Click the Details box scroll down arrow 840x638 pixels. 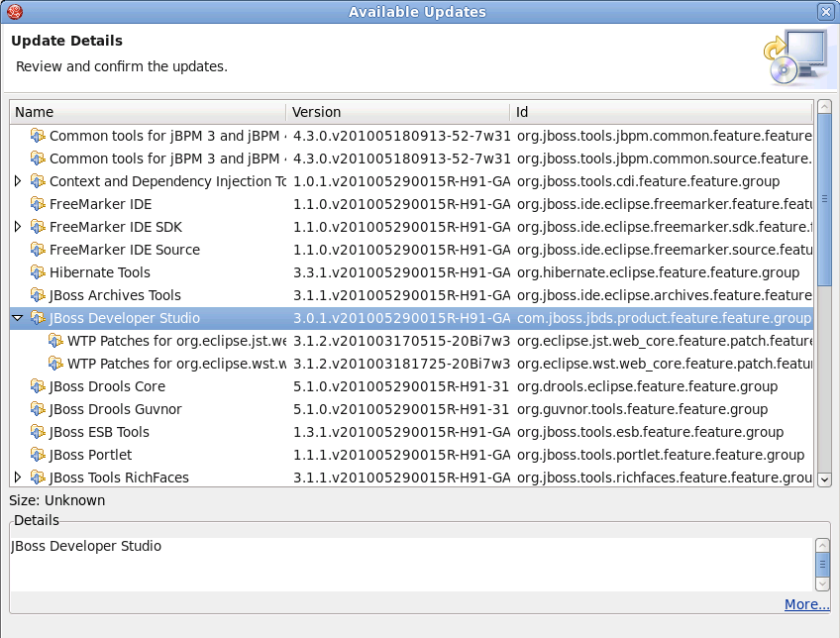(822, 583)
